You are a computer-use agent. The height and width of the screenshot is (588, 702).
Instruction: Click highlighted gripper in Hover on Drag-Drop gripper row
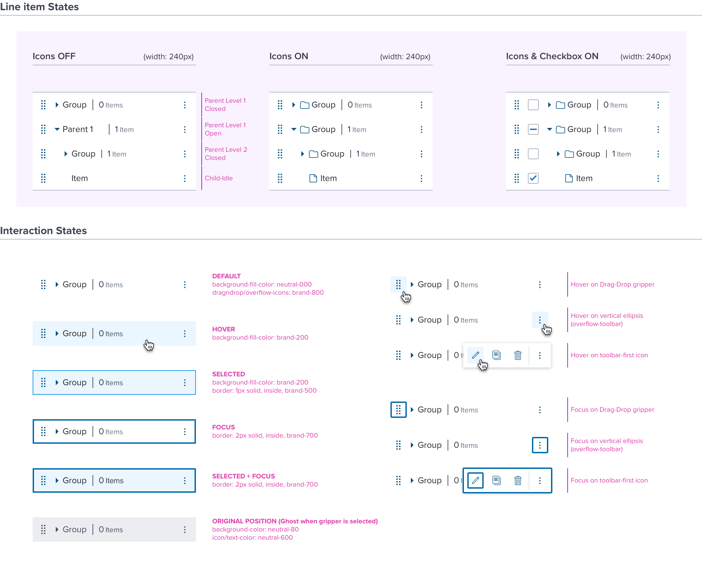pos(398,284)
